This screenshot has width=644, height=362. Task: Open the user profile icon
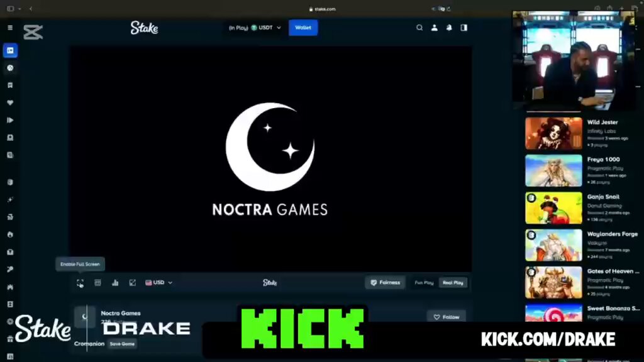point(434,28)
